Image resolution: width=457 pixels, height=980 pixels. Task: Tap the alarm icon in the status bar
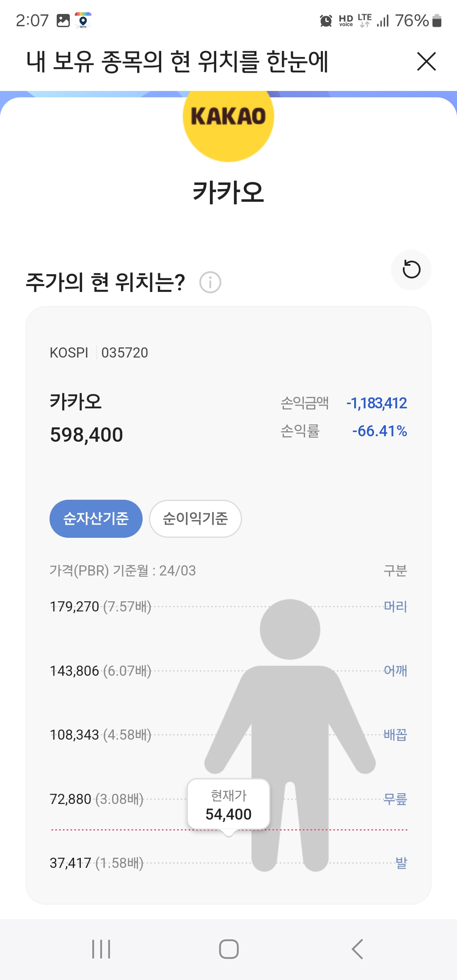325,20
